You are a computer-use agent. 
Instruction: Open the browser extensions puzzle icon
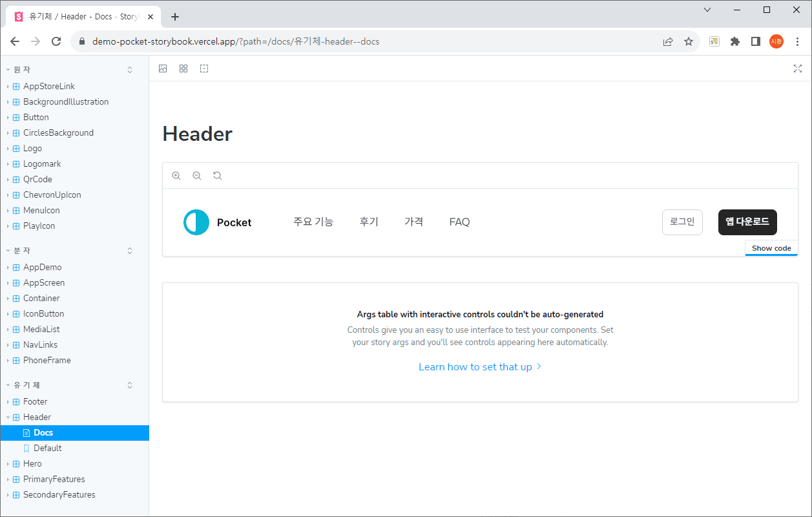(x=734, y=41)
